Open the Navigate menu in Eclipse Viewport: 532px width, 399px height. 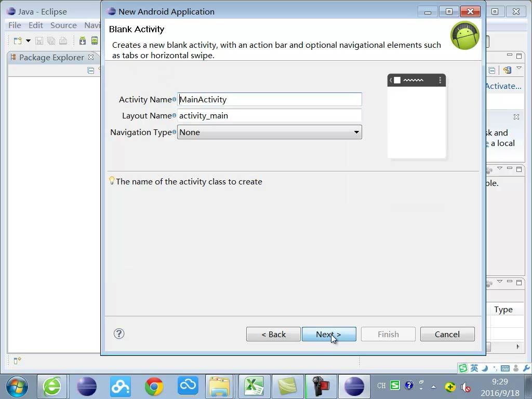(x=92, y=25)
